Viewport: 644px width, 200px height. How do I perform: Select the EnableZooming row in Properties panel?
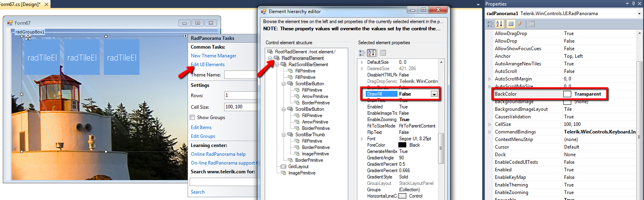(564, 192)
